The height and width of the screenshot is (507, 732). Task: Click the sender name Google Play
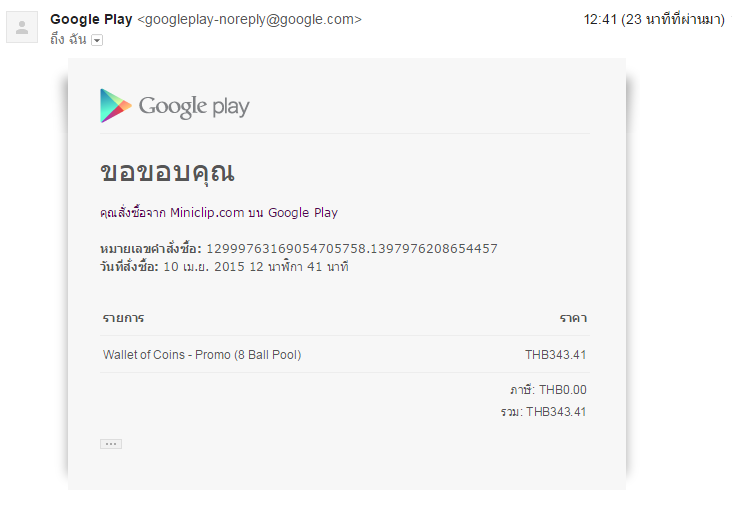tap(91, 19)
